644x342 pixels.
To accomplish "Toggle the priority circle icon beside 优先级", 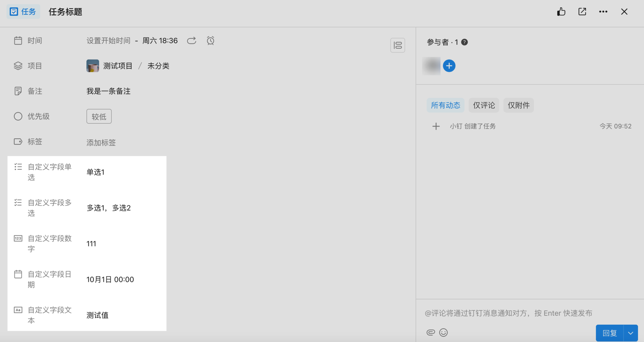I will click(18, 116).
